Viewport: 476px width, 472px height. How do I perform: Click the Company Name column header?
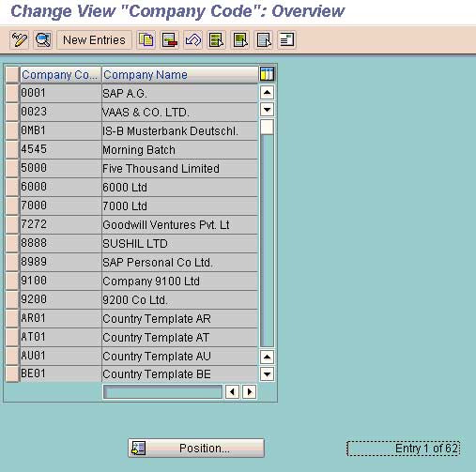[x=179, y=75]
